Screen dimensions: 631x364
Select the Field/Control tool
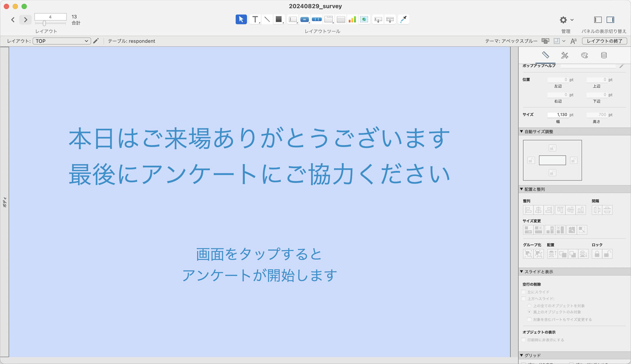293,20
